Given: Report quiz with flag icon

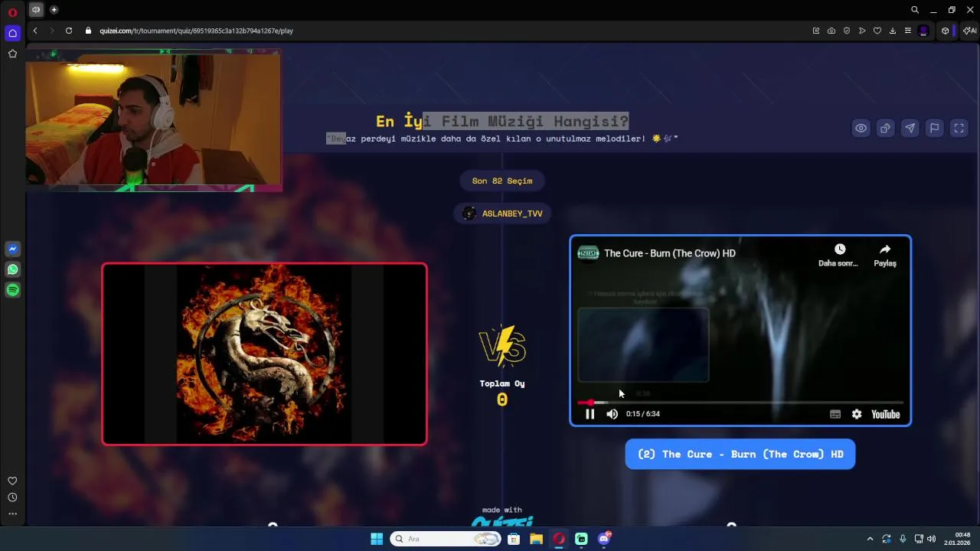Looking at the screenshot, I should (x=934, y=129).
